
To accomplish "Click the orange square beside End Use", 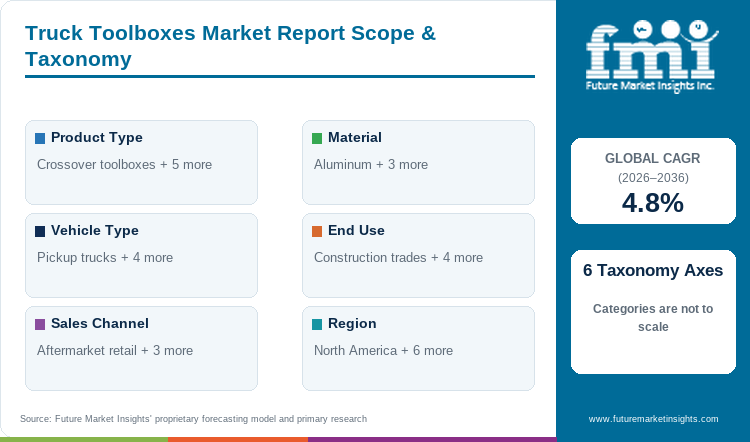I will [x=317, y=231].
